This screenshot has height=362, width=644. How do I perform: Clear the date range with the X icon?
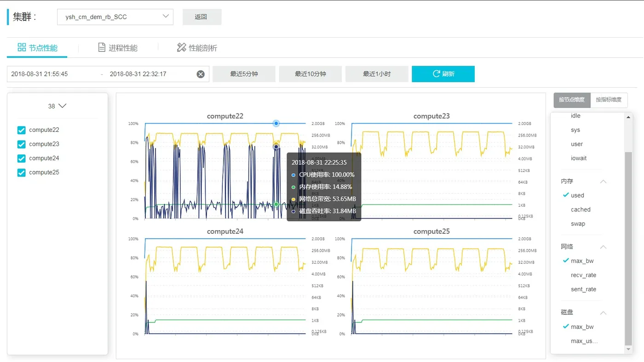point(201,74)
